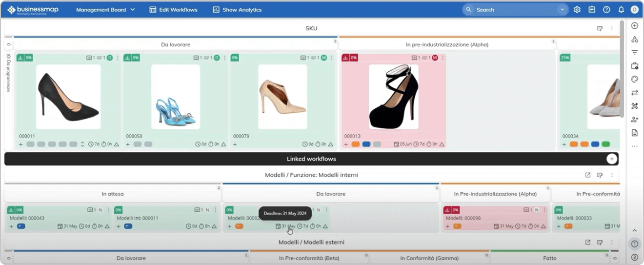
Task: Click the swap arrows icon in sidebar
Action: coord(635,93)
